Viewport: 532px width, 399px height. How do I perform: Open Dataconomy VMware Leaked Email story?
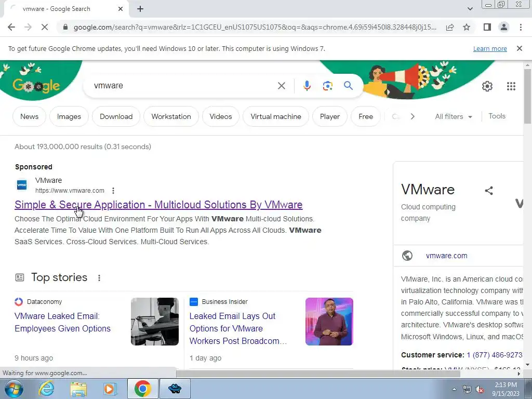62,322
